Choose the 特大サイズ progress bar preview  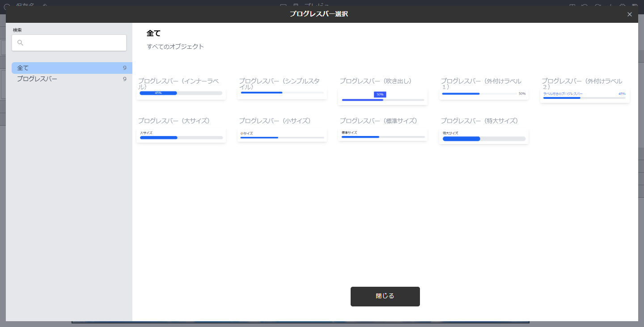tap(483, 136)
